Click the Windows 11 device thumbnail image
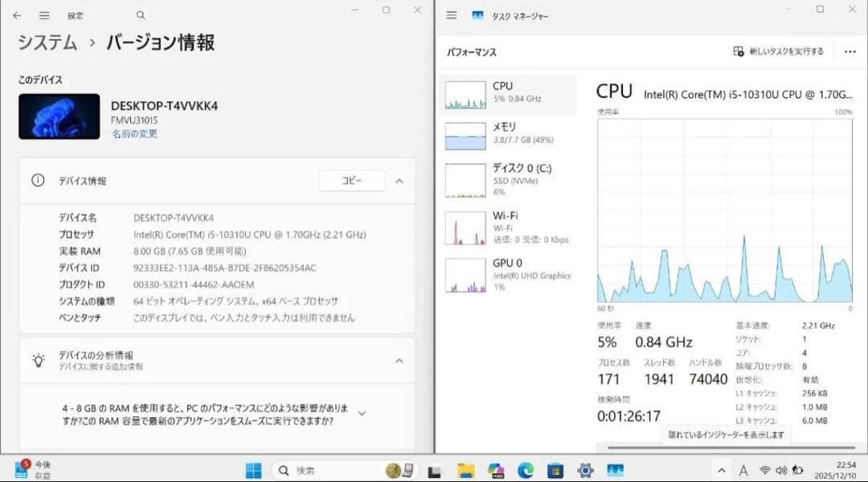The image size is (868, 482). click(59, 115)
